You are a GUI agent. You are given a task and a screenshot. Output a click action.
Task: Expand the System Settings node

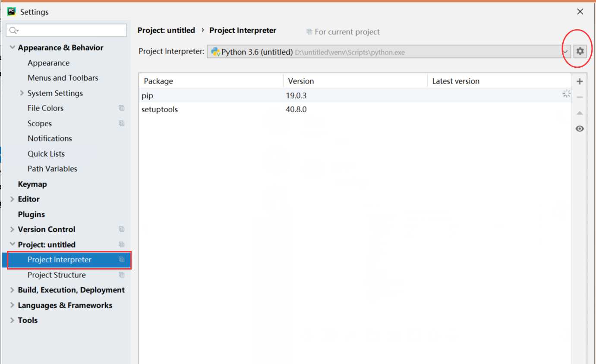22,93
